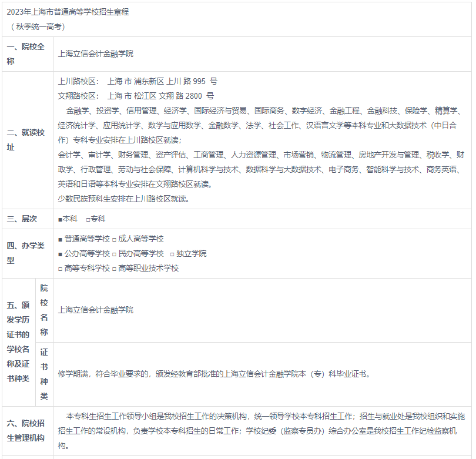Select the 一、院校全称 row header
Viewport: 476px width, 459px height.
[27, 54]
